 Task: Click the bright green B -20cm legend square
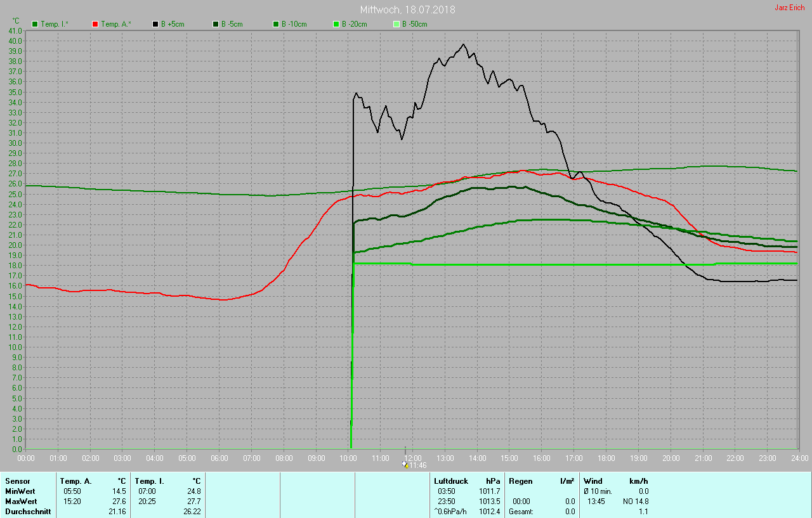pyautogui.click(x=336, y=24)
